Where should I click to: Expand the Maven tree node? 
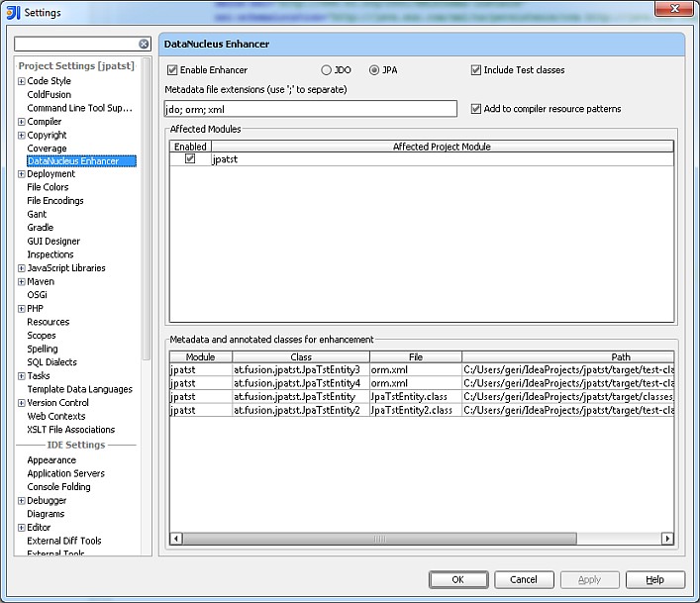[x=21, y=281]
